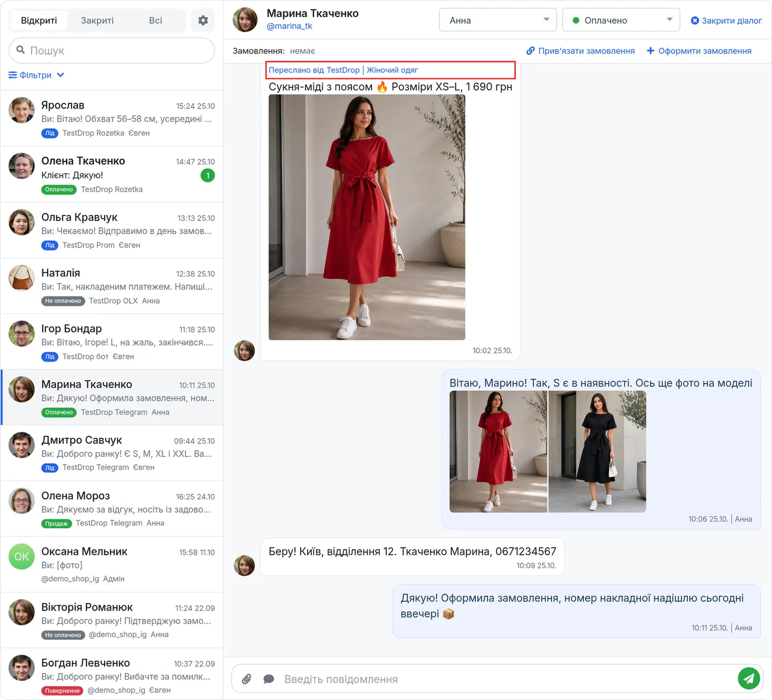772x700 pixels.
Task: Click the attach file paperclip icon
Action: pyautogui.click(x=246, y=679)
